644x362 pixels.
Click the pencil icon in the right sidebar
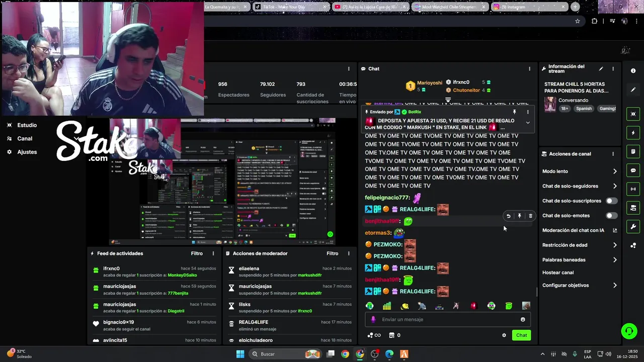633,89
